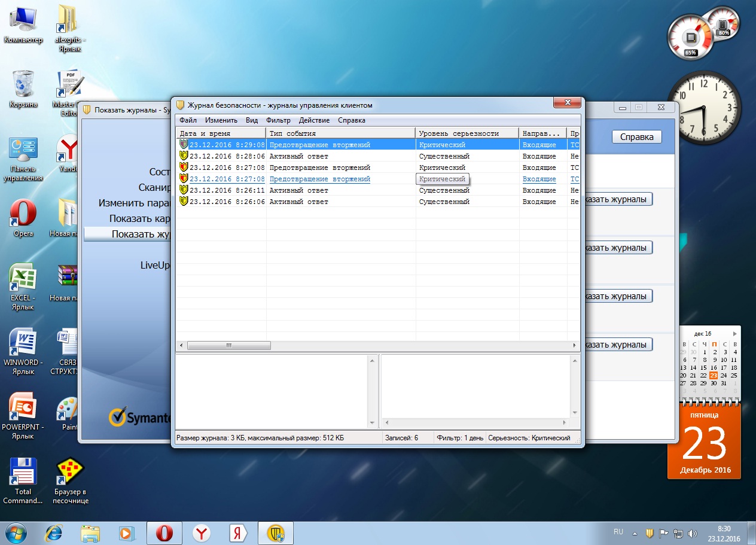The image size is (756, 545).
Task: Open Opera from the taskbar
Action: pyautogui.click(x=164, y=532)
